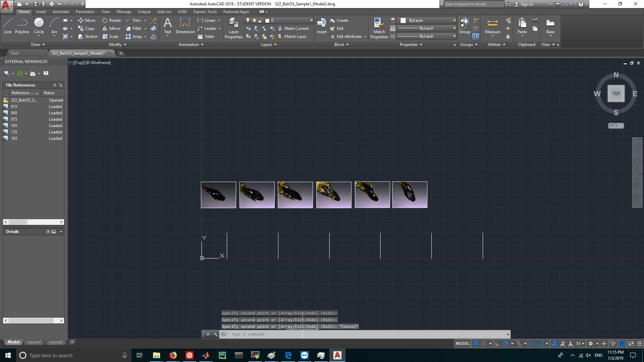Switch to the Annotate ribbon tab

coord(61,12)
